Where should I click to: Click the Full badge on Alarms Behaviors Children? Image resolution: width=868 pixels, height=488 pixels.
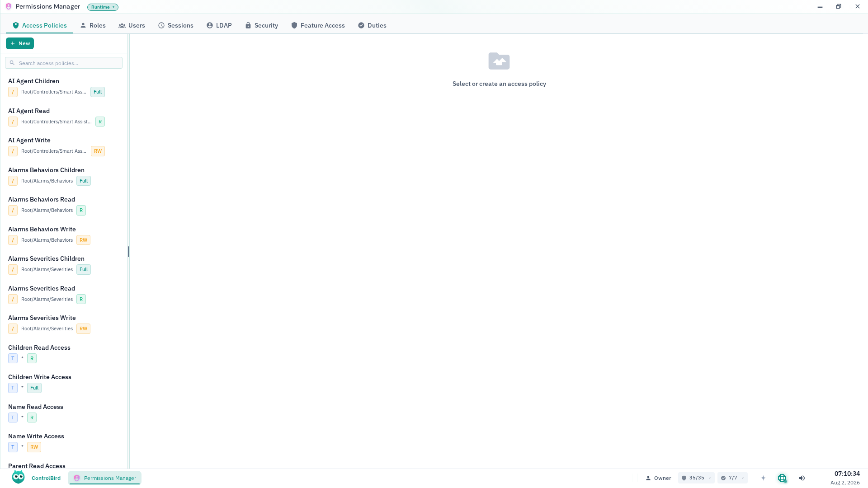pyautogui.click(x=84, y=181)
